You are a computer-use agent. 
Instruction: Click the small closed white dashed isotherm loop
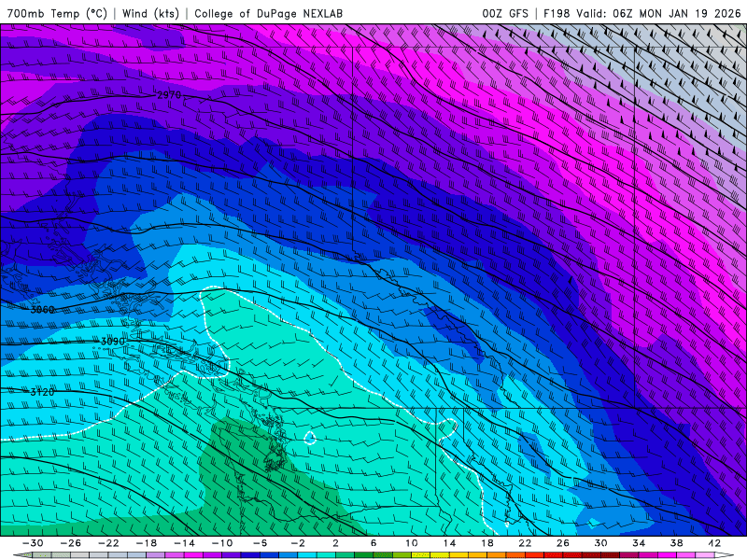point(310,437)
